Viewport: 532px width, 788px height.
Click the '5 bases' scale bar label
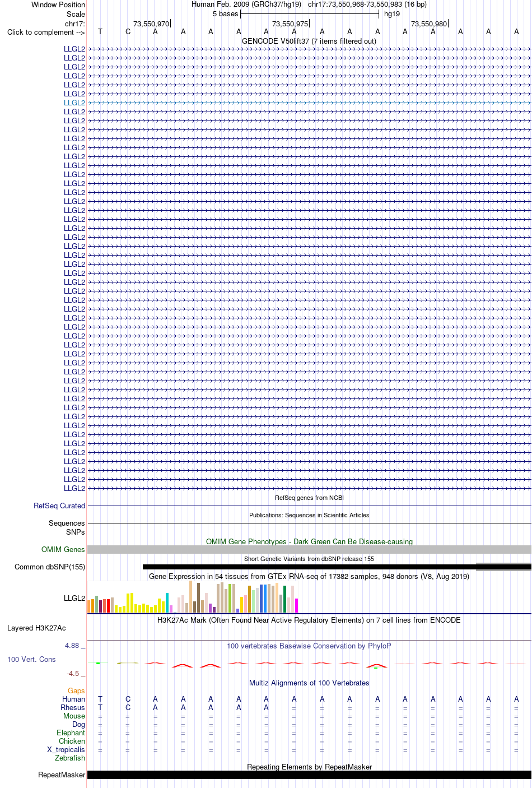click(225, 14)
